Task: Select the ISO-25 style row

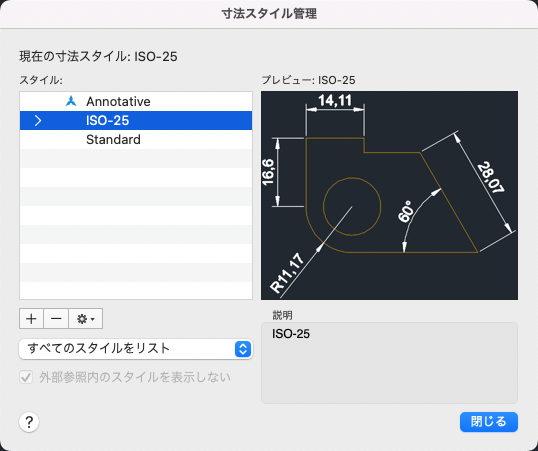Action: click(x=136, y=120)
